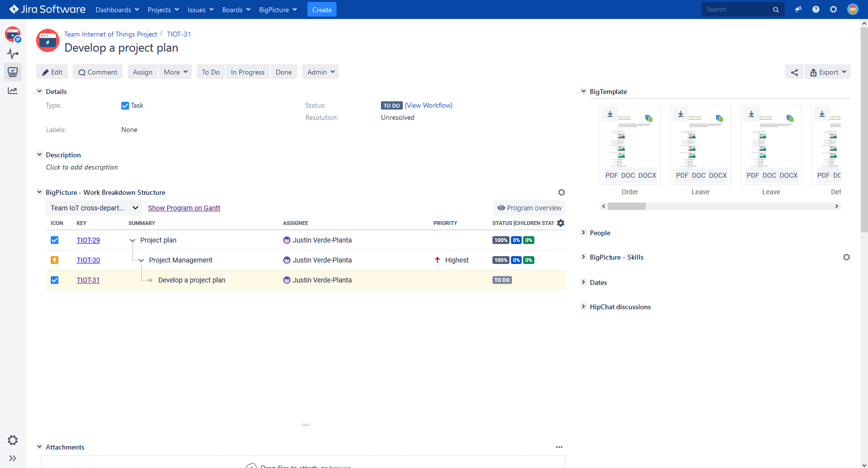Screen dimensions: 868x468
Task: Expand the sidebar with double chevron
Action: coord(13,458)
